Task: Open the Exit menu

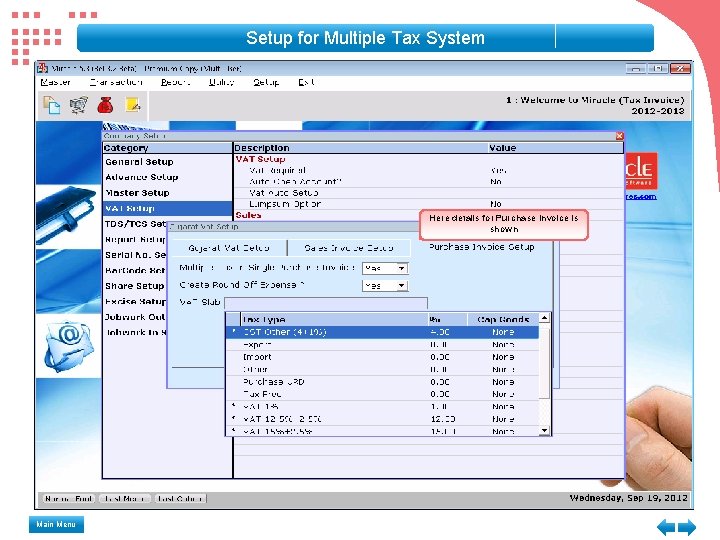Action: tap(306, 82)
